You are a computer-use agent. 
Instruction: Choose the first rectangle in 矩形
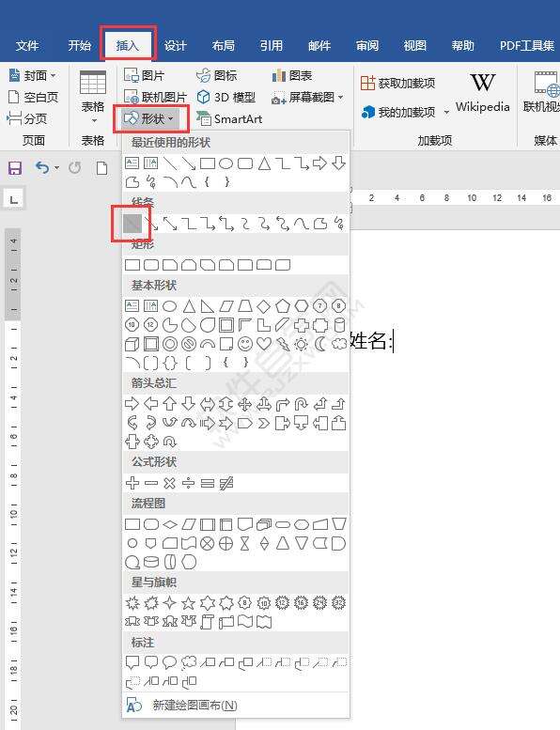(132, 265)
